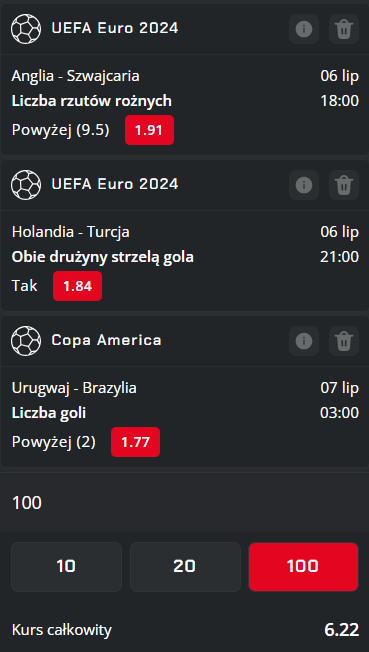369x652 pixels.
Task: View info for Copa America bet
Action: click(x=304, y=341)
